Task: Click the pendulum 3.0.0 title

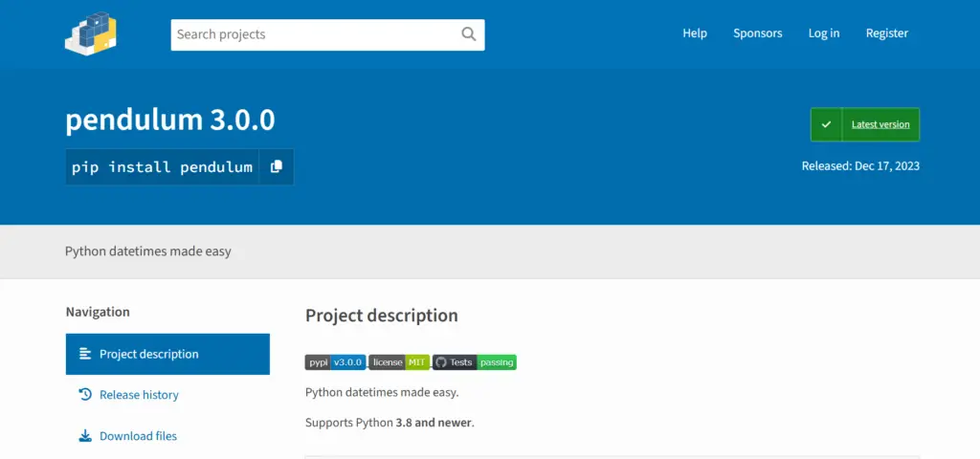Action: (x=170, y=120)
